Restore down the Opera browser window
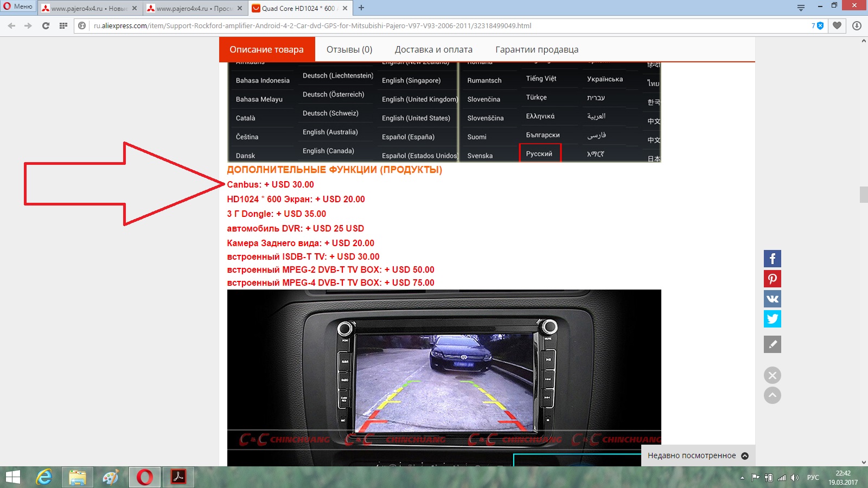The height and width of the screenshot is (488, 868). point(834,5)
